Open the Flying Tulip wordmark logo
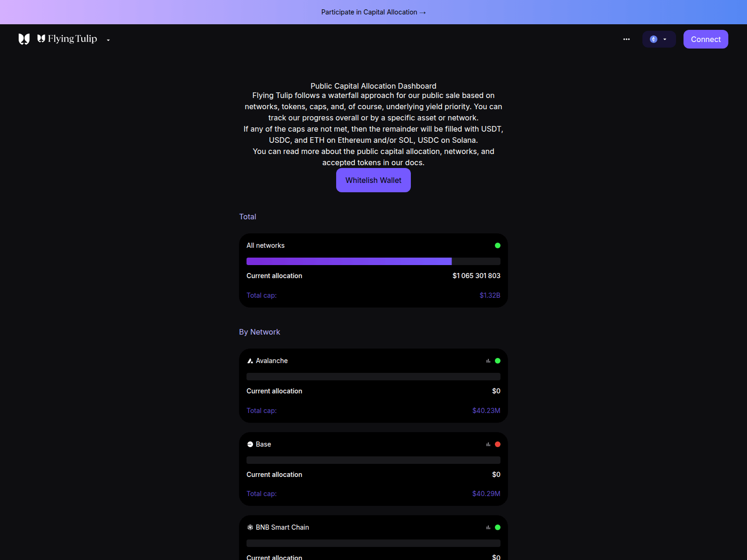Viewport: 747px width, 560px height. [67, 39]
